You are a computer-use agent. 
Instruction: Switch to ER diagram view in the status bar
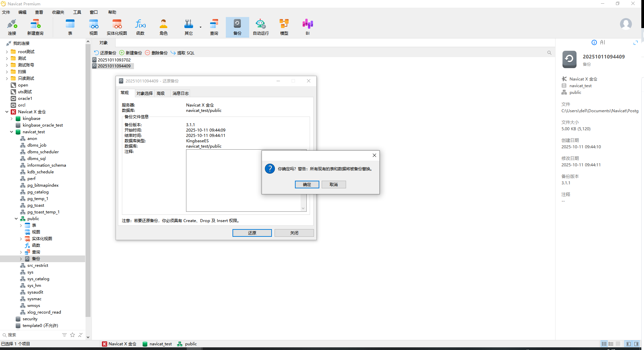pos(618,344)
